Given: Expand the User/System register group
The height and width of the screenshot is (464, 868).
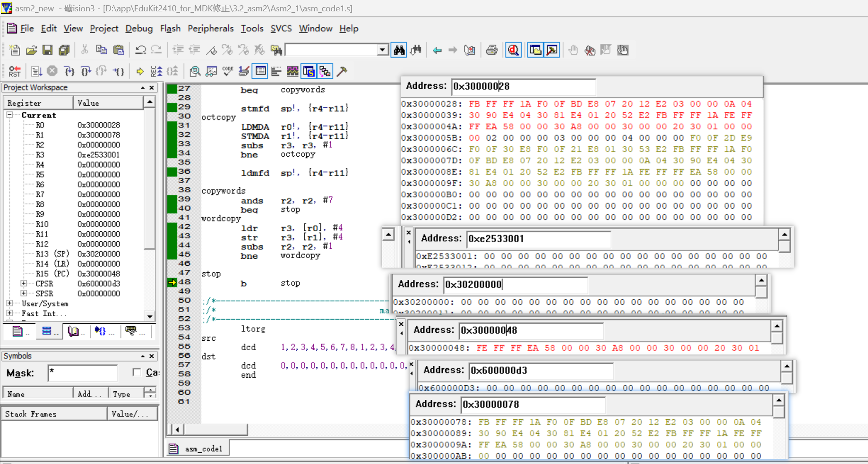Looking at the screenshot, I should pos(9,303).
